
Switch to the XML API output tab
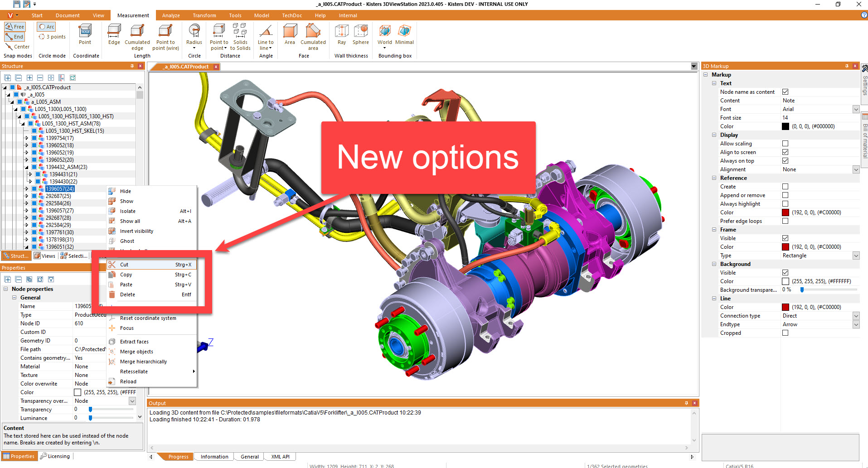280,457
